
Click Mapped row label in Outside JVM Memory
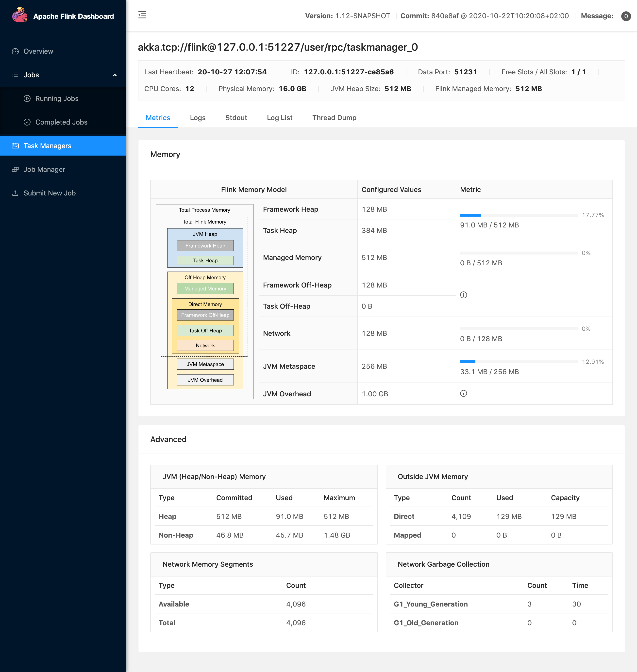[407, 535]
